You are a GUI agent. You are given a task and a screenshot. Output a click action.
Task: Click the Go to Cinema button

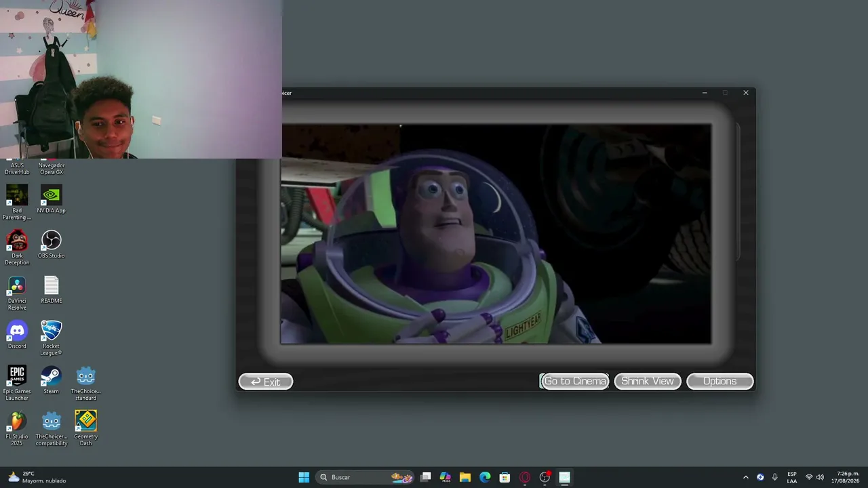pyautogui.click(x=574, y=381)
